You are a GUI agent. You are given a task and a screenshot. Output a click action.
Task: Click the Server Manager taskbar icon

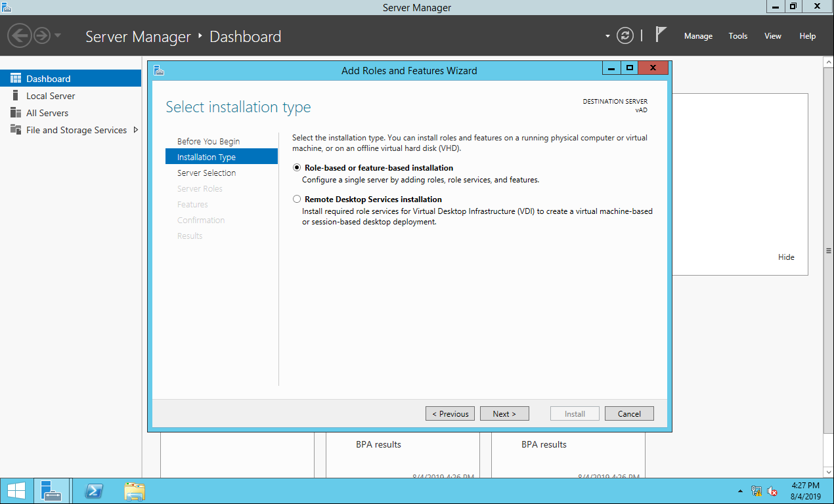51,492
